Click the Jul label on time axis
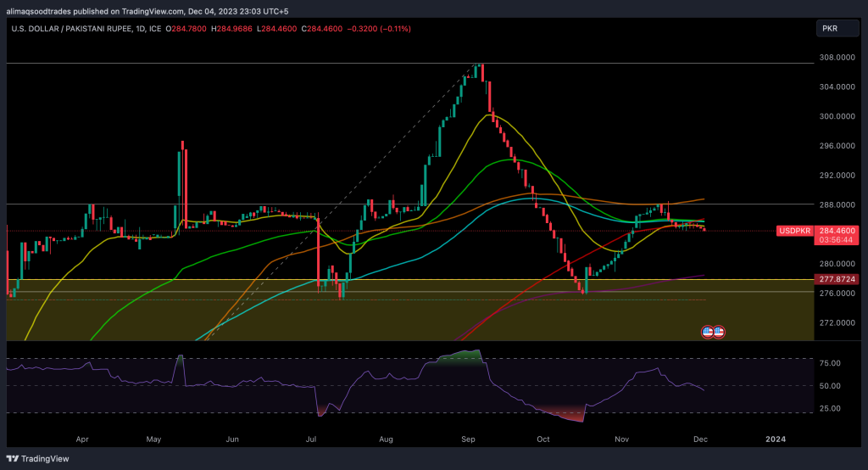 (x=311, y=439)
